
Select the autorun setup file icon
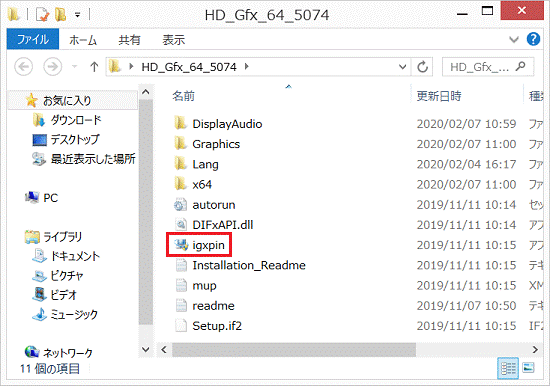[180, 204]
